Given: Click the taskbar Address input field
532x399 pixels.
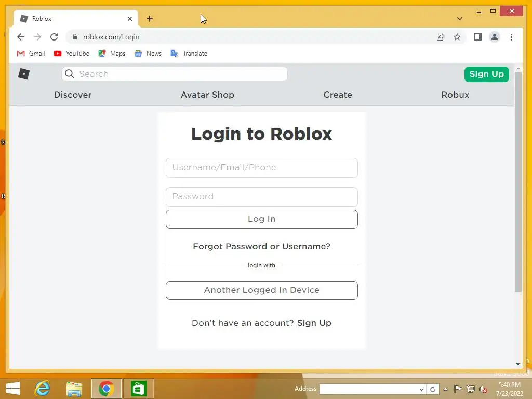Looking at the screenshot, I should (368, 389).
